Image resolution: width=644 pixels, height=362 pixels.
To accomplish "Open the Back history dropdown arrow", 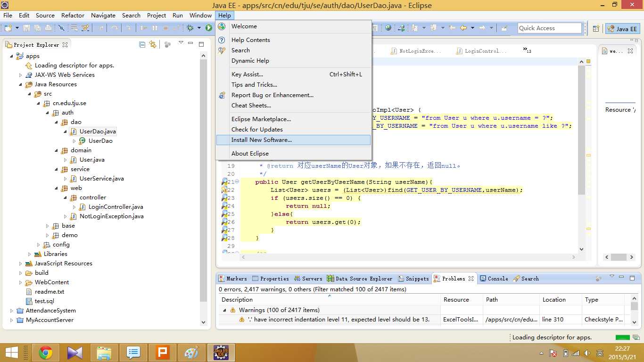I will coord(472,28).
